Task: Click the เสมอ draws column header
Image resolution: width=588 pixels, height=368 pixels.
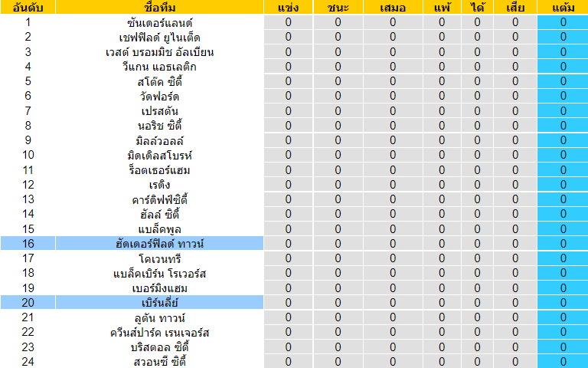Action: [393, 7]
